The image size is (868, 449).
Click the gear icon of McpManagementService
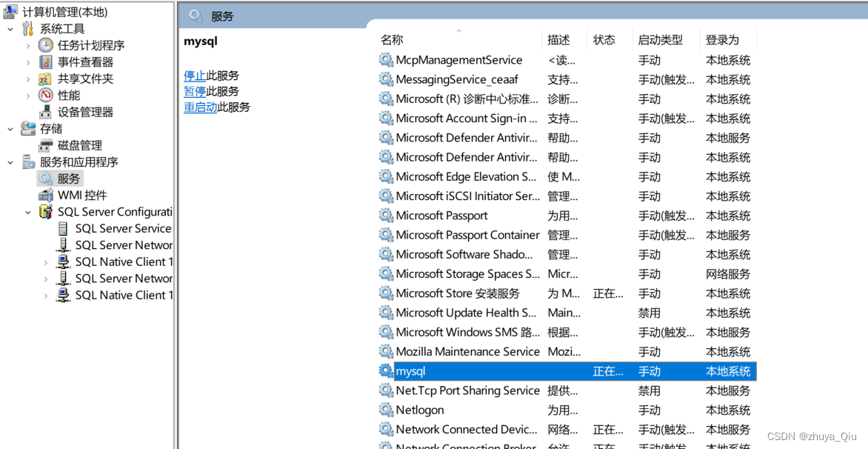click(x=386, y=60)
